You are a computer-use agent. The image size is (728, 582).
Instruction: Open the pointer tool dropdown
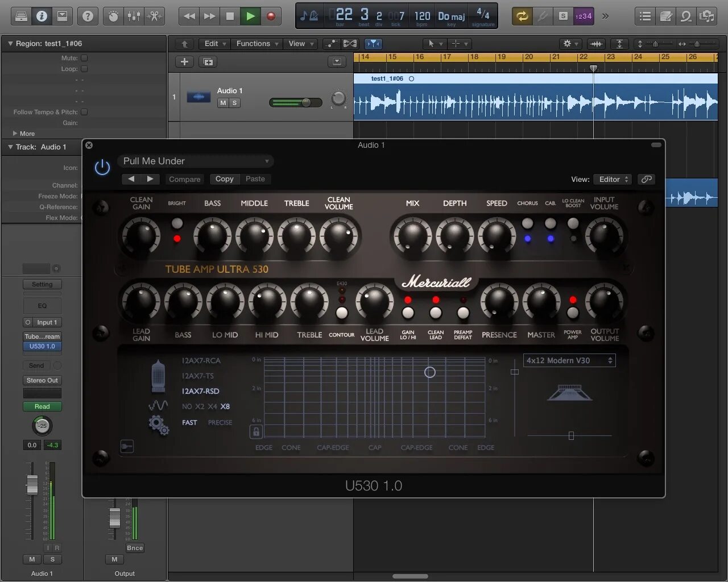point(435,44)
